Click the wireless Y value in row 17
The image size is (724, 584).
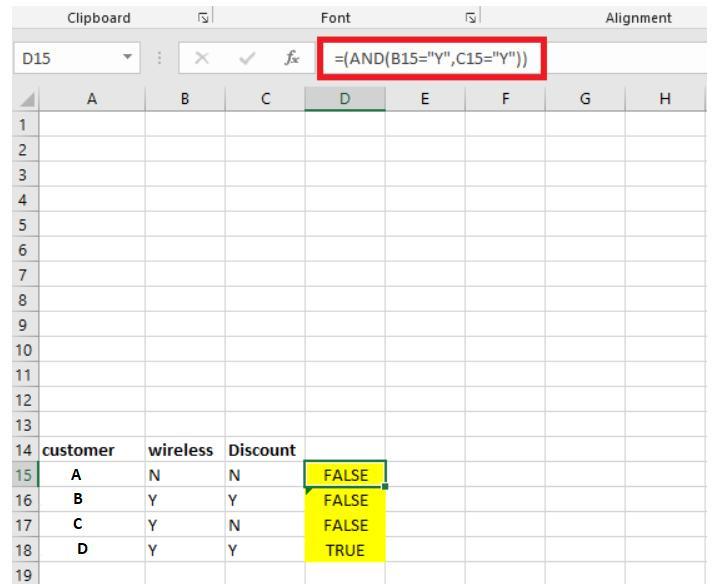185,524
